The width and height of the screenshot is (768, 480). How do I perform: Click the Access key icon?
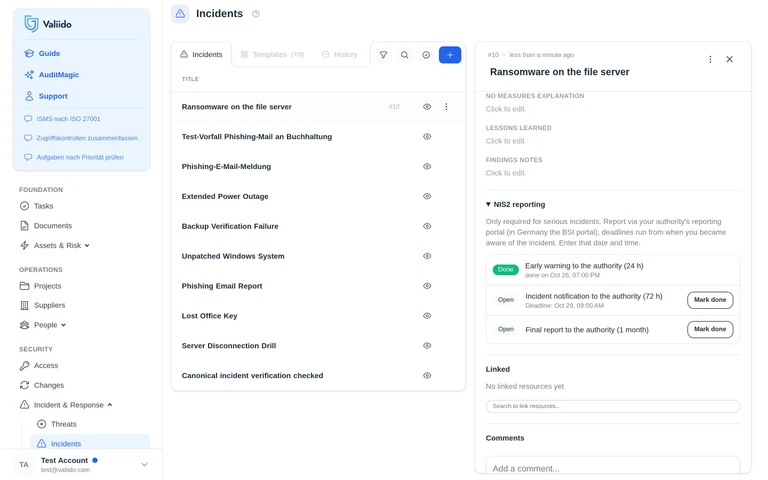point(24,365)
